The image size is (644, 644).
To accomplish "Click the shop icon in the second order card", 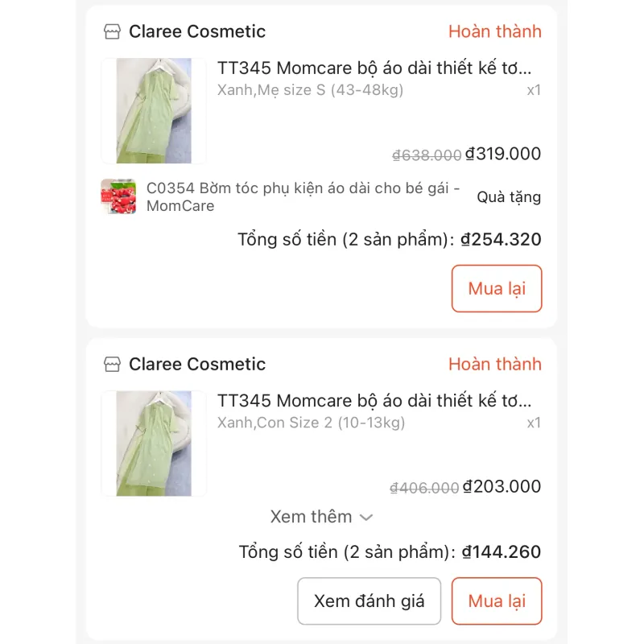I will [112, 364].
